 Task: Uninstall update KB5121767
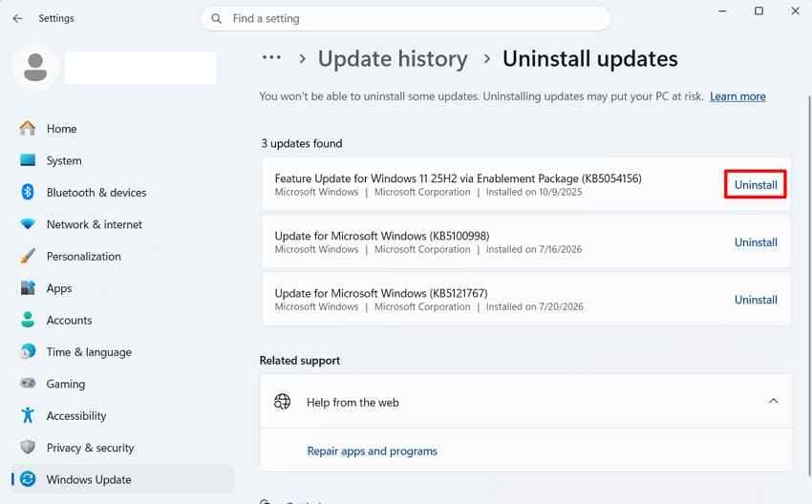[756, 299]
